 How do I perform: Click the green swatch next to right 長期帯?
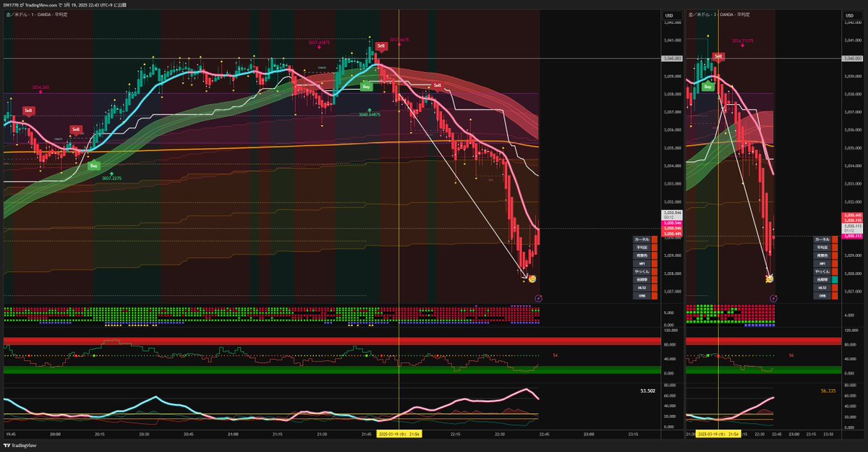(x=835, y=279)
